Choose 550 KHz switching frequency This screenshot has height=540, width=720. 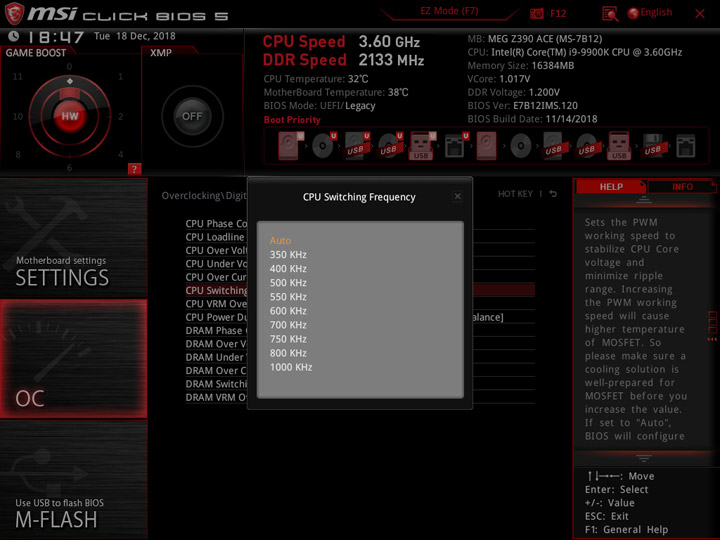(x=288, y=297)
